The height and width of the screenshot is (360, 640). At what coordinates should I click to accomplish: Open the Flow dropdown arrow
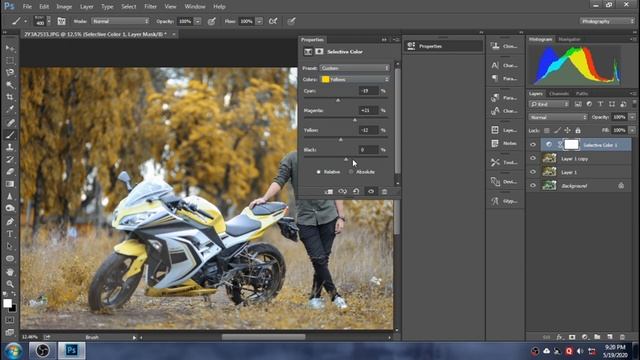coord(259,21)
